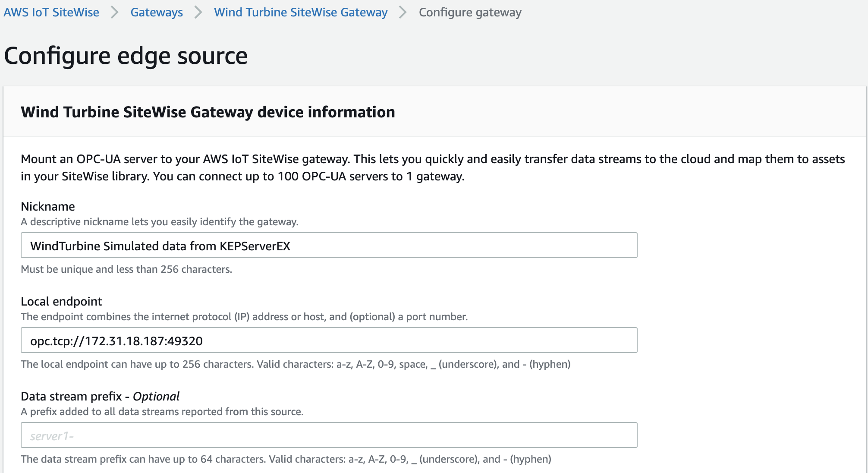
Task: Click chevron before Configure gateway breadcrumb
Action: point(403,12)
